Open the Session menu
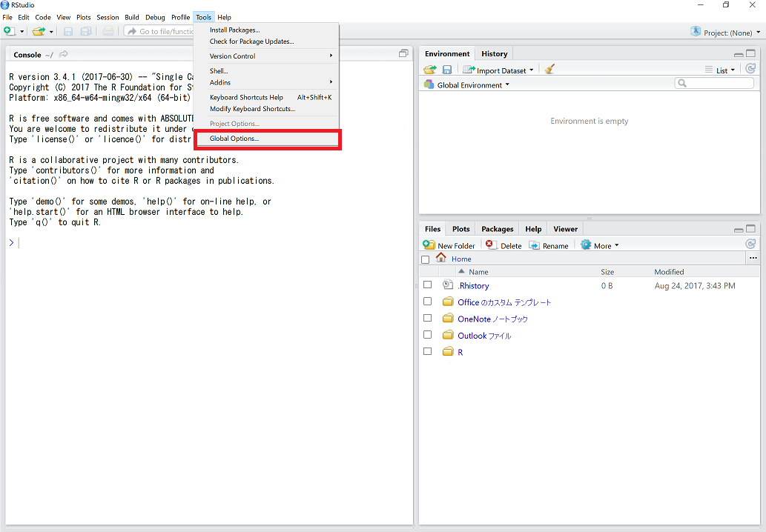The width and height of the screenshot is (766, 532). point(108,17)
